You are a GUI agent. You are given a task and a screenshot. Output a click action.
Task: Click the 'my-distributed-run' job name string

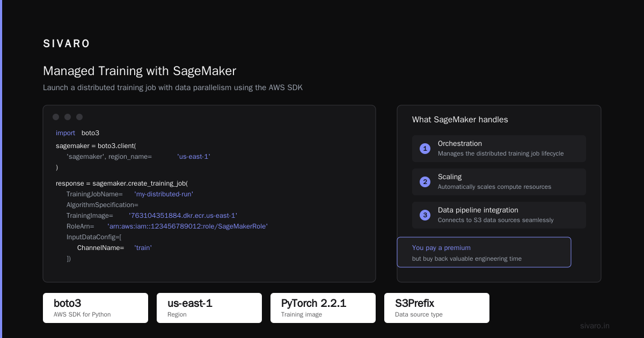point(164,194)
